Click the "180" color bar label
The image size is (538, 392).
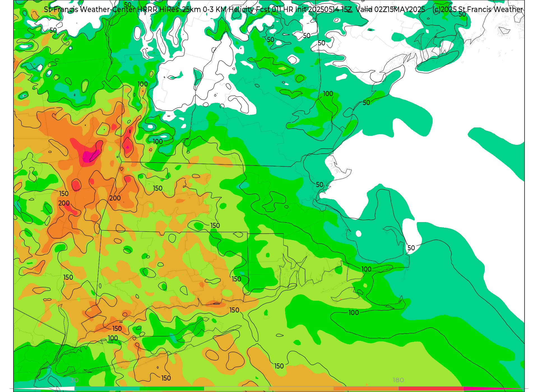tap(398, 380)
